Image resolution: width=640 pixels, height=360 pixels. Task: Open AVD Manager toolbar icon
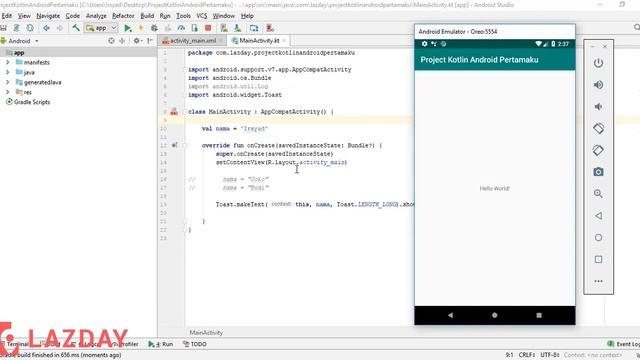(224, 28)
